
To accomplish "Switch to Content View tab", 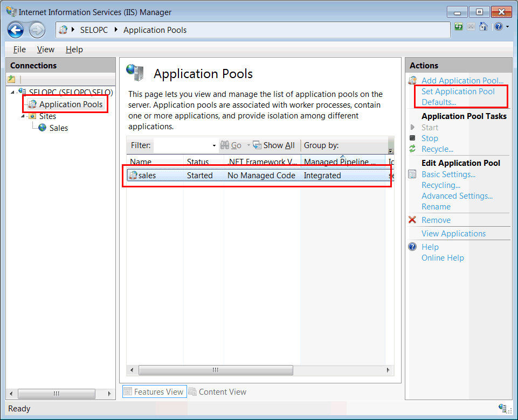I will tap(218, 391).
